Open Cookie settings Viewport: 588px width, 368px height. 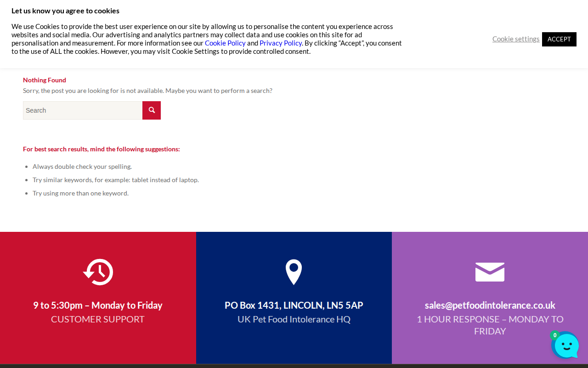click(516, 39)
